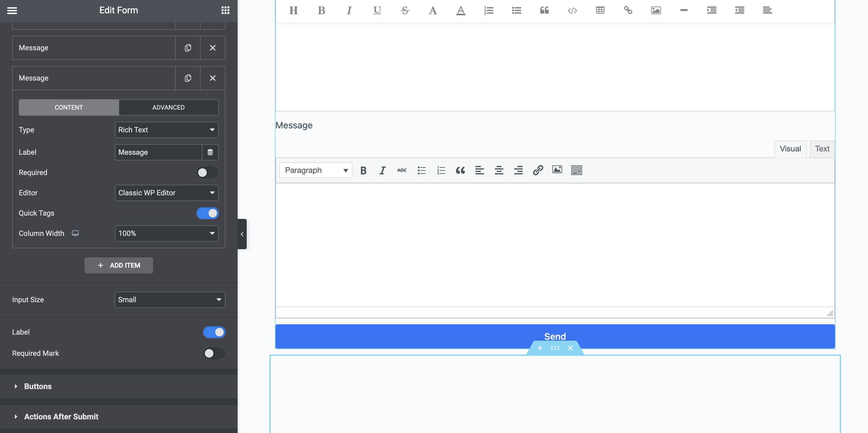Toggle the toolbar icon in the classic editor
The width and height of the screenshot is (868, 433).
coord(576,170)
